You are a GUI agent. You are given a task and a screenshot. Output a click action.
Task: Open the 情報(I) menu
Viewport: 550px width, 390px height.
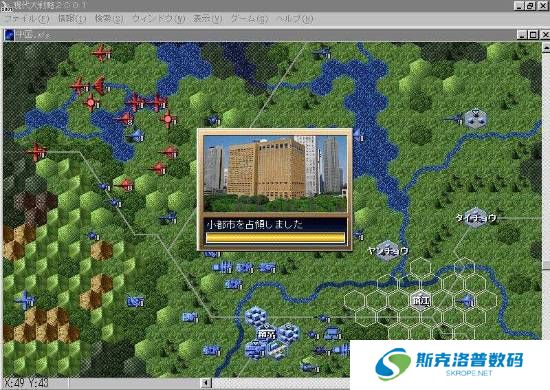[x=72, y=19]
